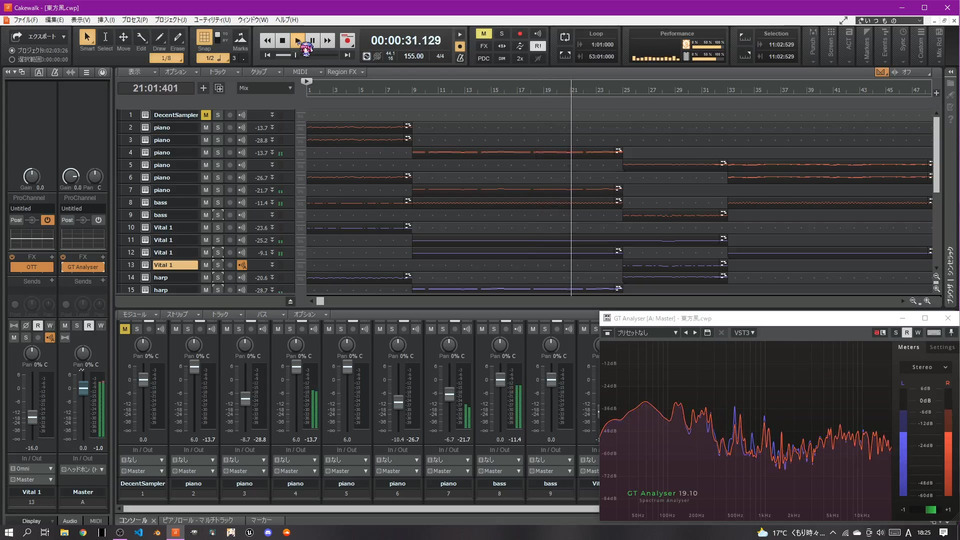
Task: Open the Settings tab in GT Analyser
Action: tap(942, 347)
